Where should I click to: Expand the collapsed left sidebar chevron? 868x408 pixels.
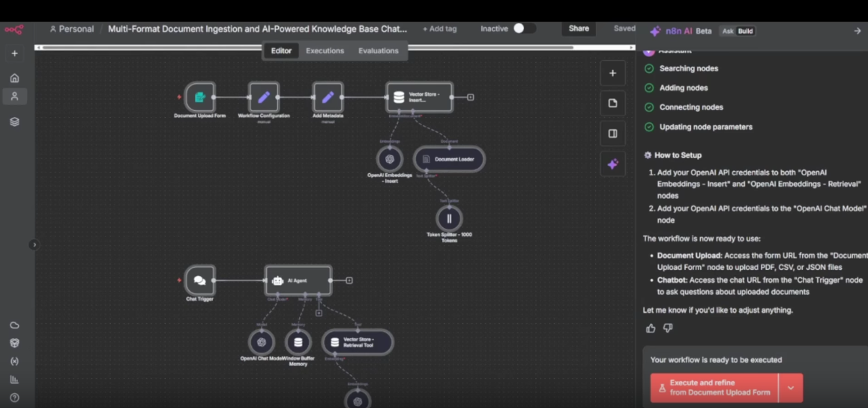pyautogui.click(x=34, y=244)
